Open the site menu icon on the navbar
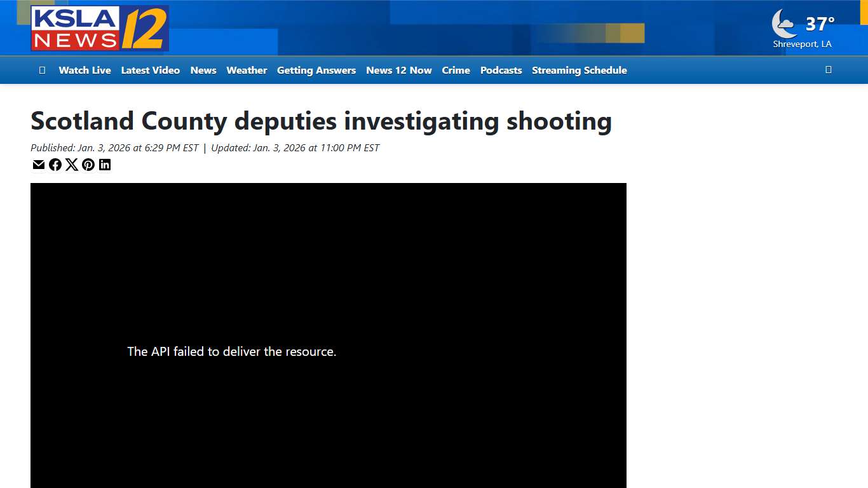This screenshot has width=868, height=488. tap(42, 70)
